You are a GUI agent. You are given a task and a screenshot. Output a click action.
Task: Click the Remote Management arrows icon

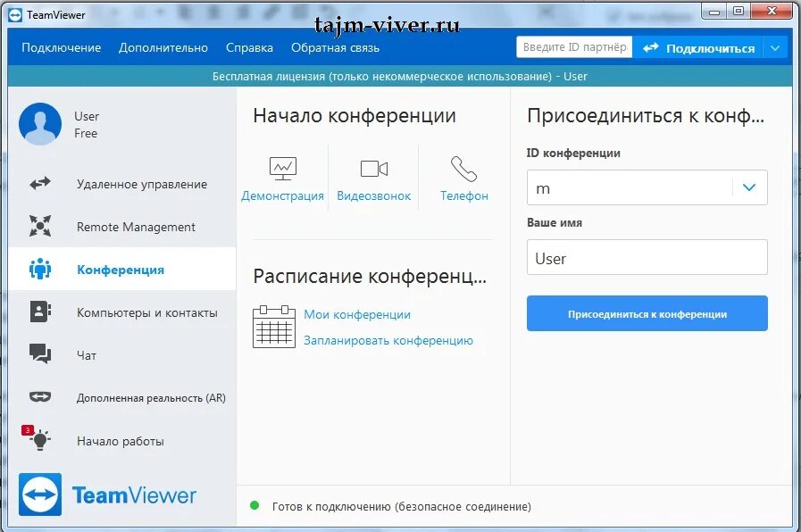40,226
